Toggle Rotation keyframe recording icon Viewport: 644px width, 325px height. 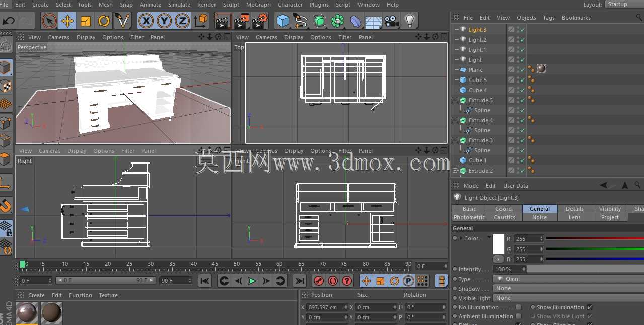coord(395,281)
